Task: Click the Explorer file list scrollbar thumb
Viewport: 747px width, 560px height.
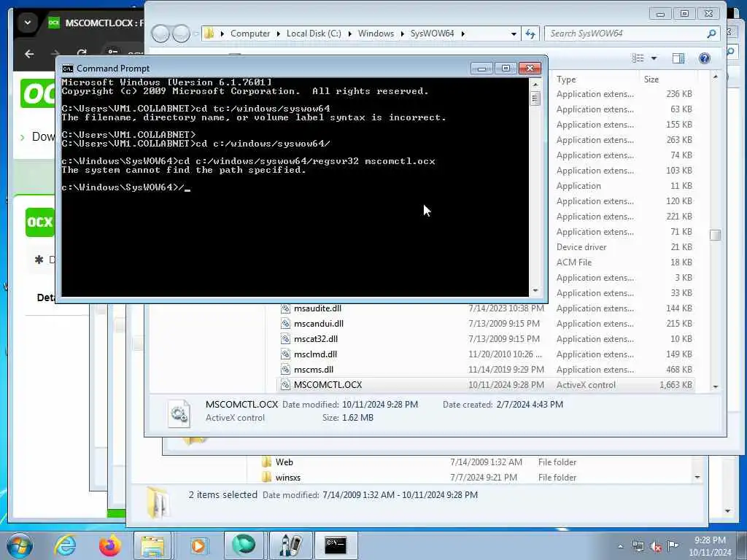Action: (x=715, y=236)
